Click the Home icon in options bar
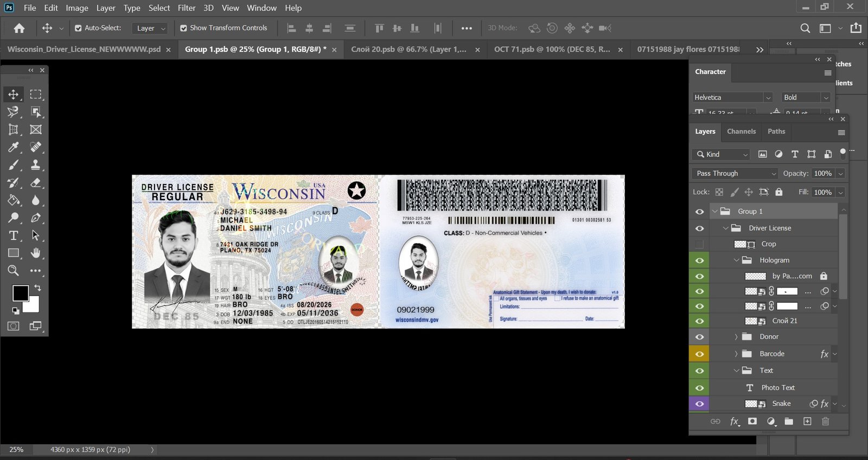Screen dimensions: 868x460 pyautogui.click(x=19, y=28)
